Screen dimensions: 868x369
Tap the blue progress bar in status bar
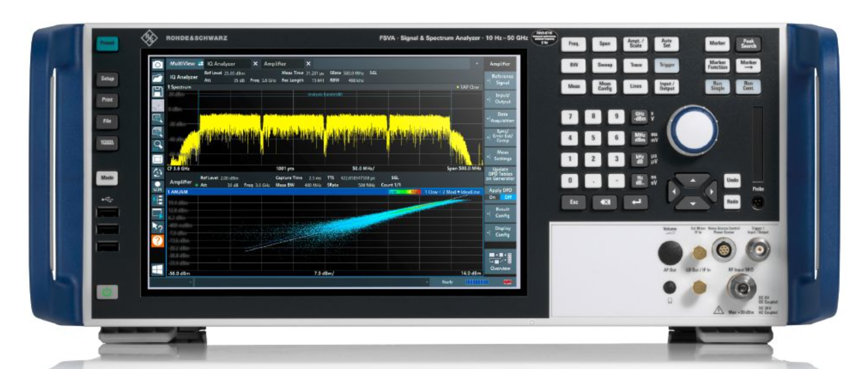point(477,282)
